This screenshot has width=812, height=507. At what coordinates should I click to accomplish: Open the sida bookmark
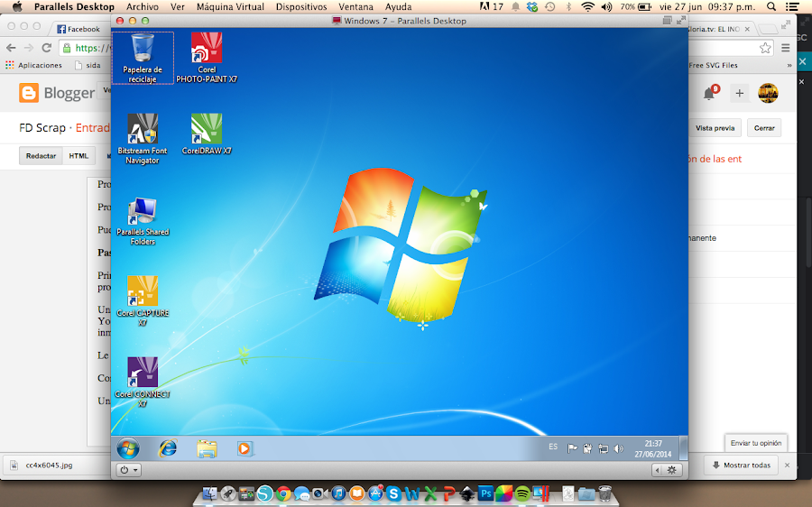pyautogui.click(x=88, y=65)
